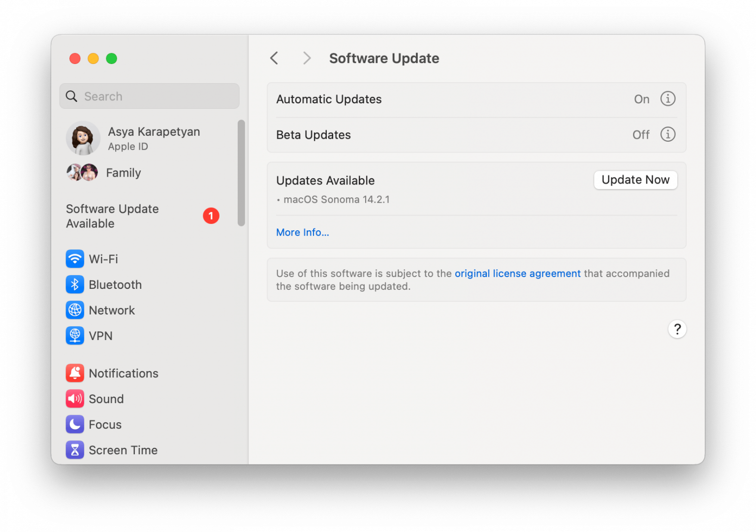Open Notifications settings

pyautogui.click(x=75, y=373)
